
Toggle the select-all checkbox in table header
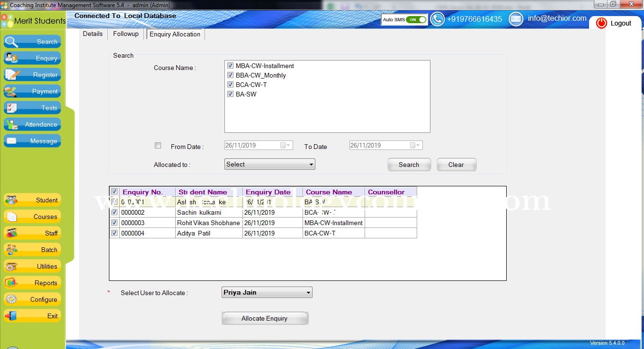point(114,192)
